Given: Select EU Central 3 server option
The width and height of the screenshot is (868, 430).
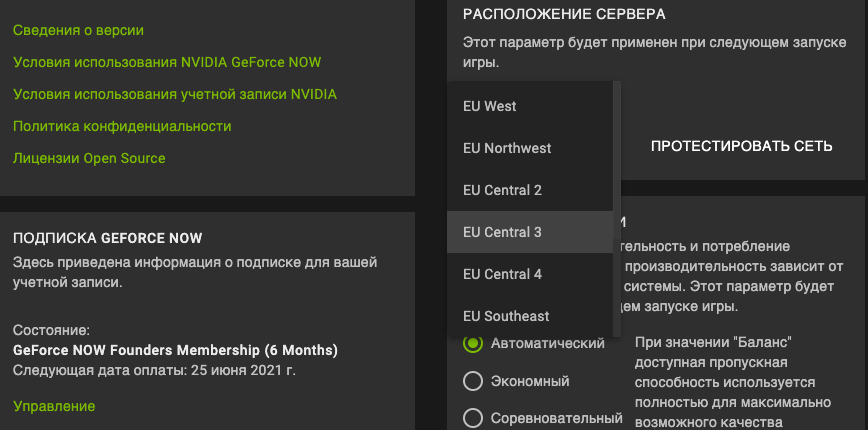Looking at the screenshot, I should 530,232.
